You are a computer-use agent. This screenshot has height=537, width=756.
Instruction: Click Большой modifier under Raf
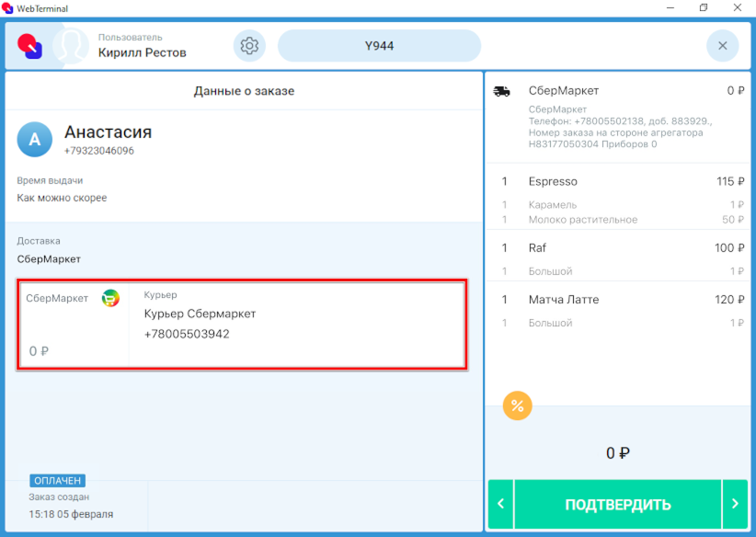click(x=618, y=271)
